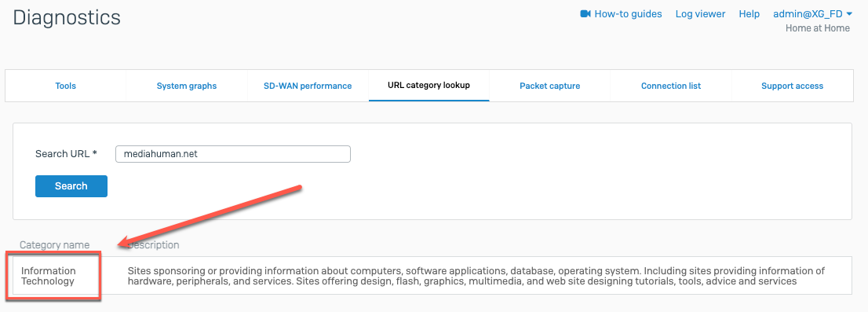Click the Description column header

click(x=153, y=245)
